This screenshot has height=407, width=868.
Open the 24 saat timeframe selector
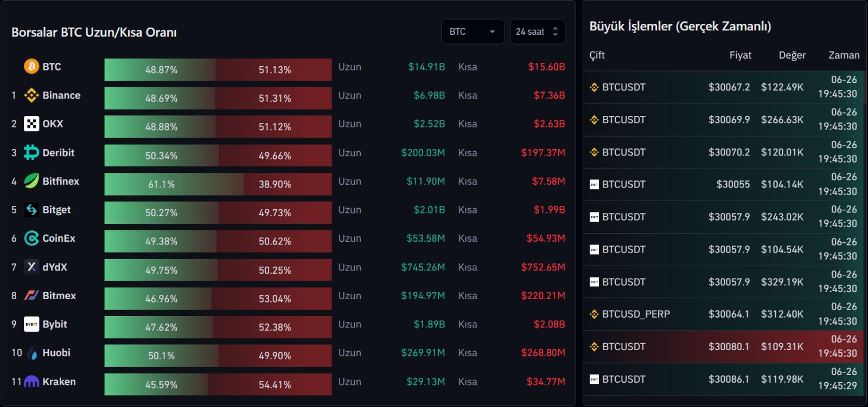pyautogui.click(x=538, y=31)
